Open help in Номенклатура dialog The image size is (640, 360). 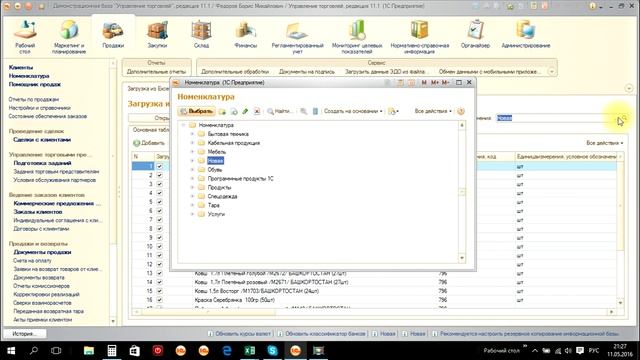coord(461,111)
